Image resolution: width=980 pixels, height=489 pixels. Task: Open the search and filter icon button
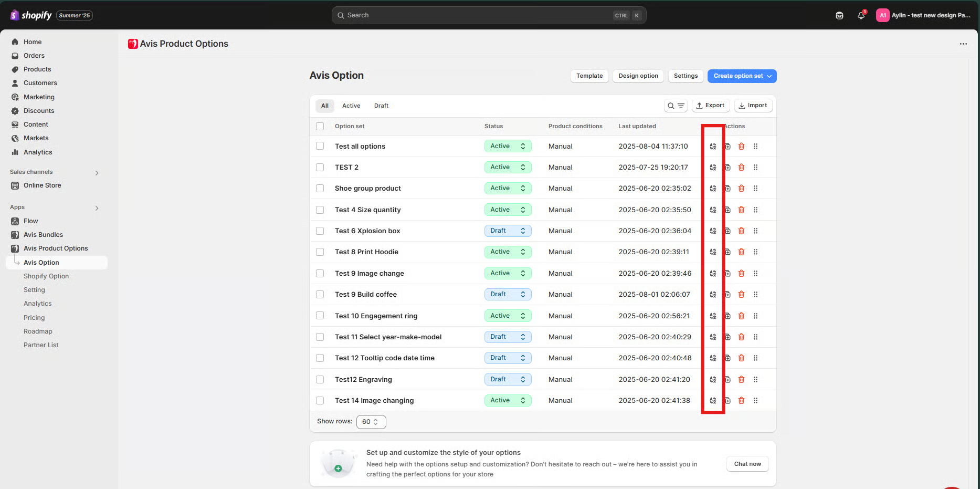tap(676, 106)
